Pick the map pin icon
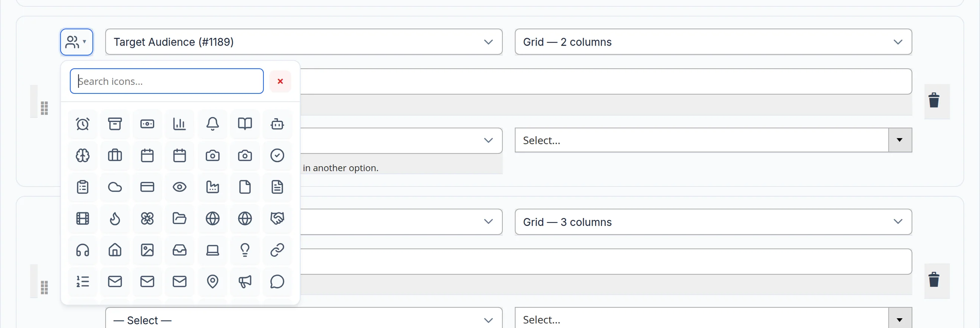The width and height of the screenshot is (980, 328). (213, 282)
